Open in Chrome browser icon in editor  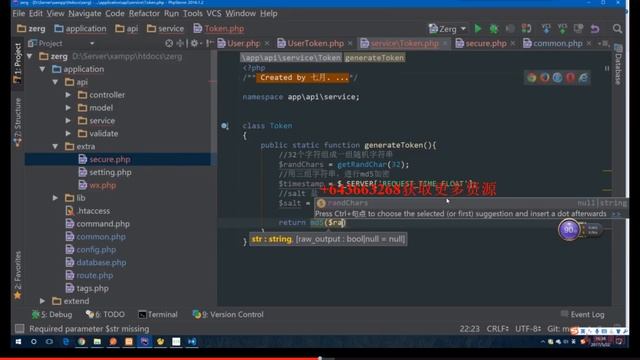[x=531, y=78]
